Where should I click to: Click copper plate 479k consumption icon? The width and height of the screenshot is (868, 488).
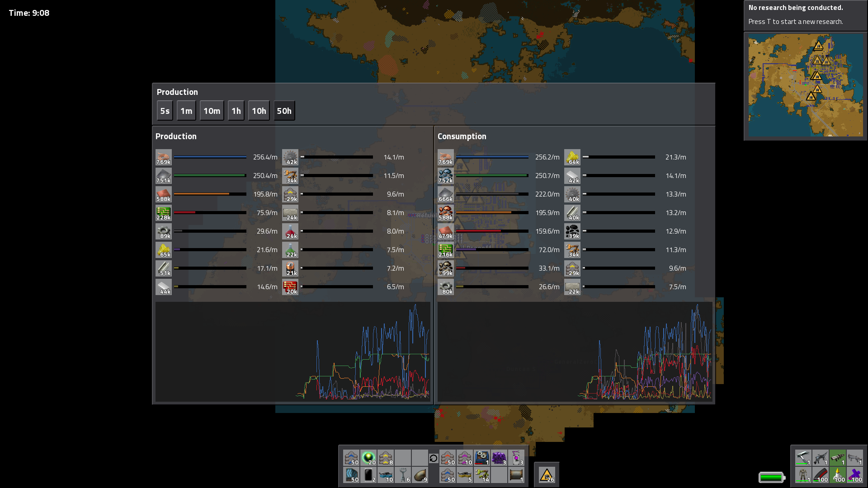click(446, 231)
